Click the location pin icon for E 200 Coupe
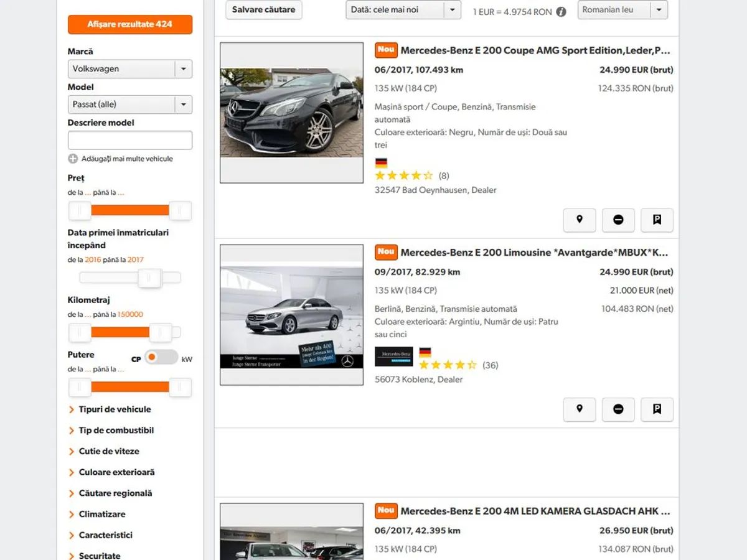 point(579,220)
